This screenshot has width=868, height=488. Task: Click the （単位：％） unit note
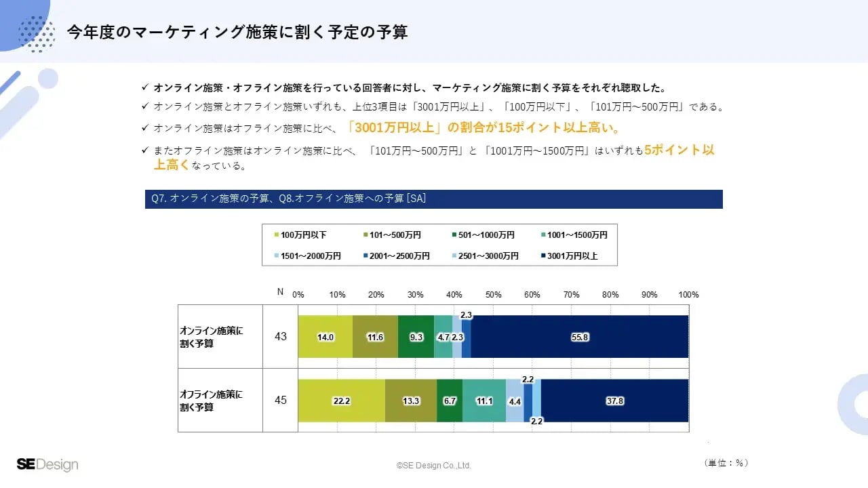(x=726, y=463)
